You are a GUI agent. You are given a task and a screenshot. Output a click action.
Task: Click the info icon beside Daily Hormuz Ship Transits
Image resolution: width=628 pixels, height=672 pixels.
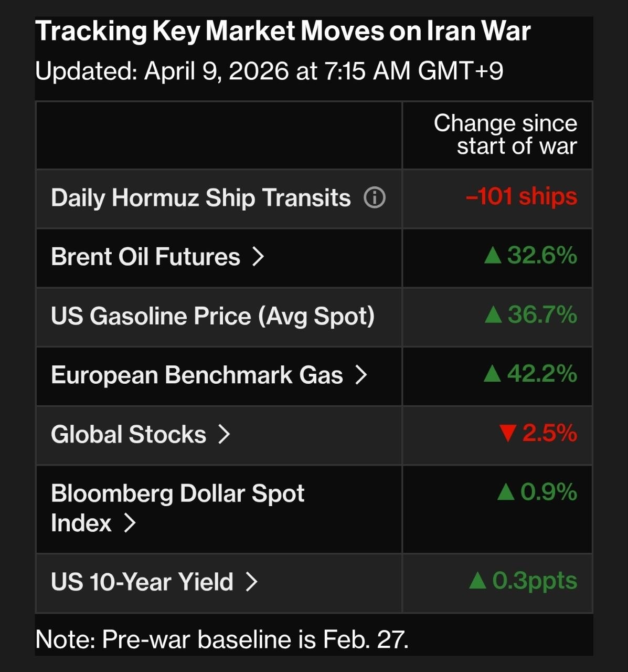click(375, 198)
